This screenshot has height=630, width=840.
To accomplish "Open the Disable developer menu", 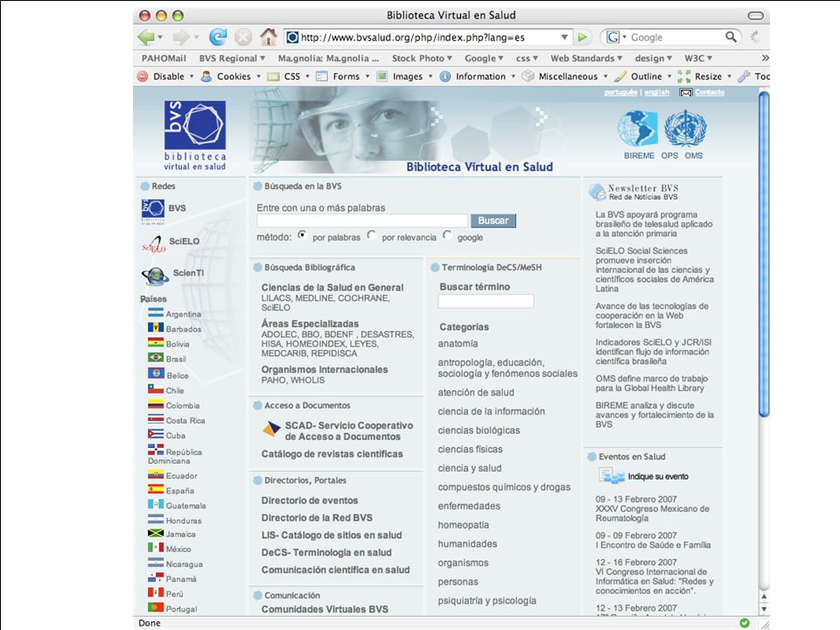I will [x=165, y=76].
